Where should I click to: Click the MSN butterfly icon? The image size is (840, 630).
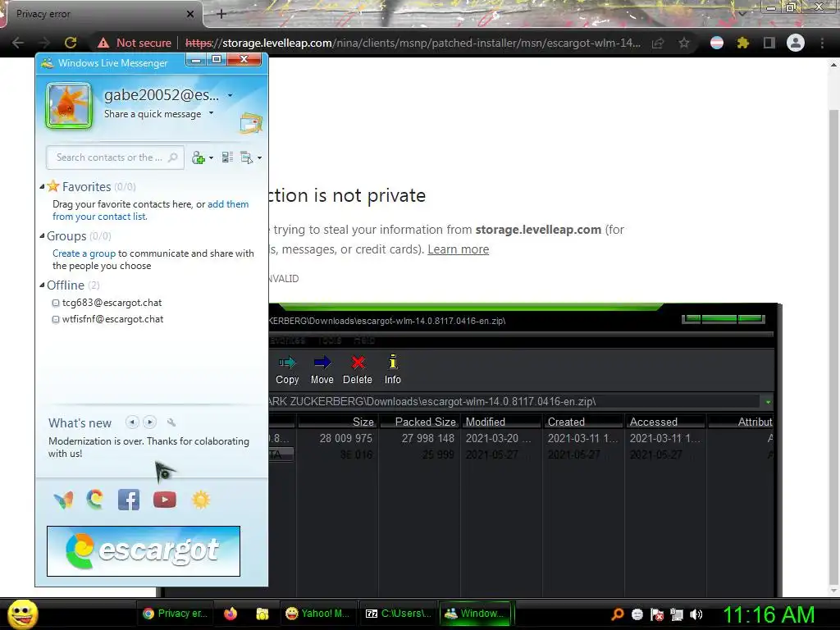[x=63, y=500]
